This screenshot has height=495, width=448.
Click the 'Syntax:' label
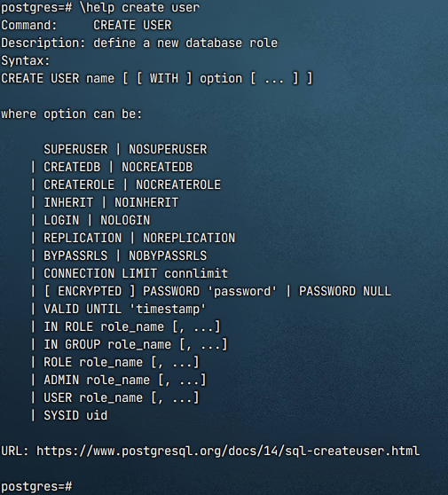(x=26, y=60)
